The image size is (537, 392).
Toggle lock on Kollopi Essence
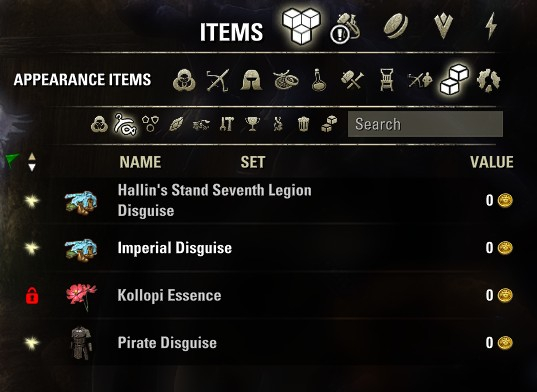pos(32,295)
